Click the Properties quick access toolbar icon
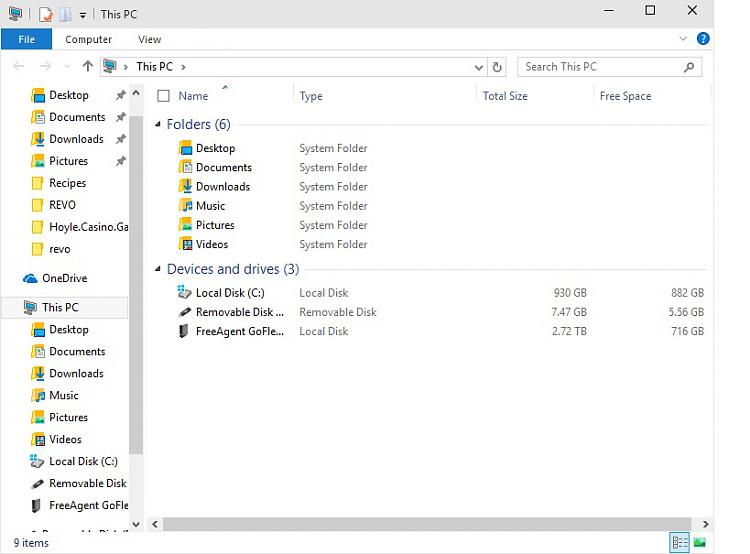Screen dimensions: 750x554 coord(45,14)
